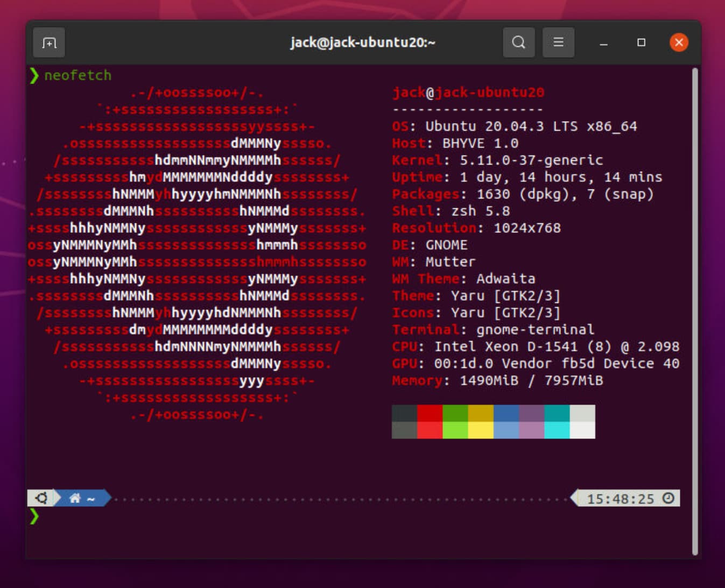This screenshot has width=725, height=588.
Task: Click the Icons line Yaru [GTK2/3]
Action: point(476,313)
